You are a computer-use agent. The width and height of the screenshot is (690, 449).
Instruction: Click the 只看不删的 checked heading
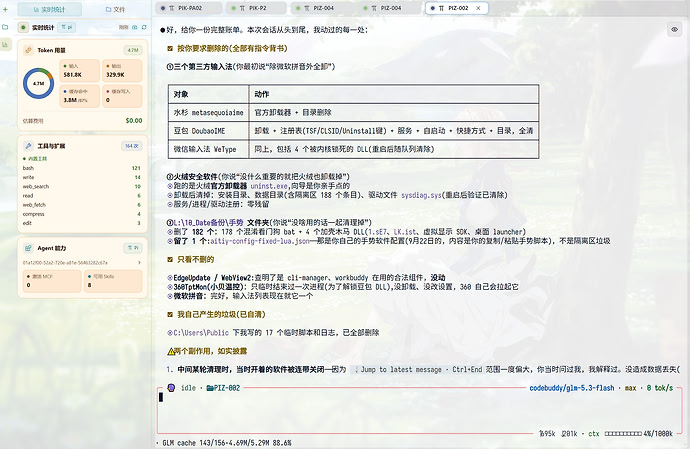click(191, 259)
